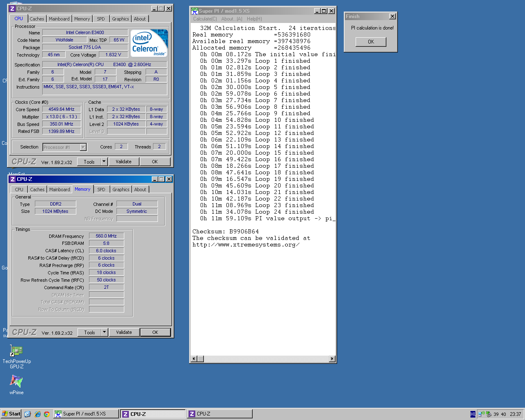
Task: Click the Super PI scroll-left arrow
Action: pos(194,359)
